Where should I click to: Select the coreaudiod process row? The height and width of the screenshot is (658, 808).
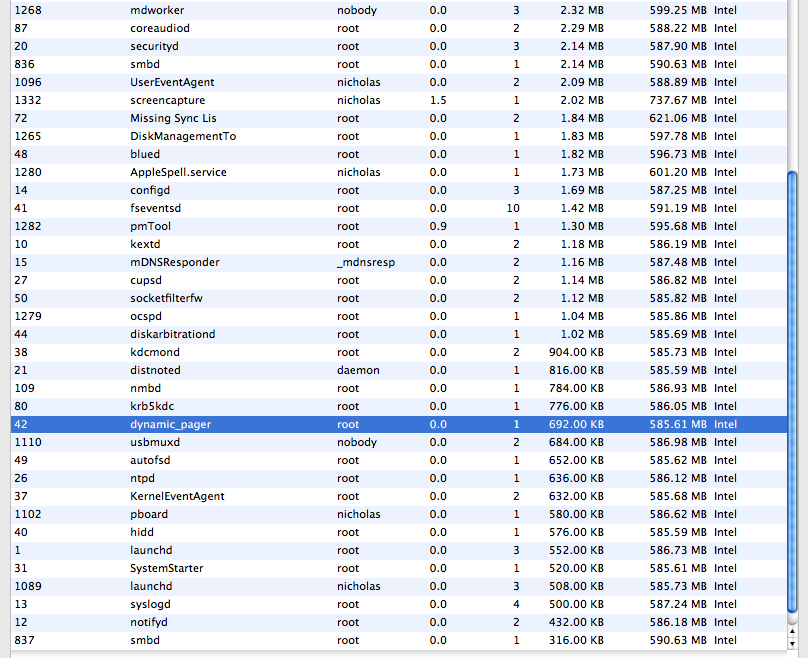[x=399, y=28]
